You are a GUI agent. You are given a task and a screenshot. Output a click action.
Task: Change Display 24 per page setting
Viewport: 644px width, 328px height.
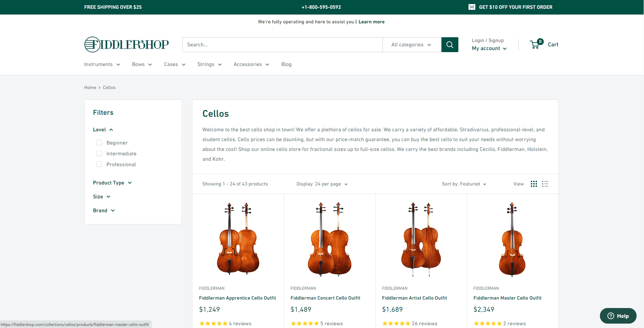322,184
